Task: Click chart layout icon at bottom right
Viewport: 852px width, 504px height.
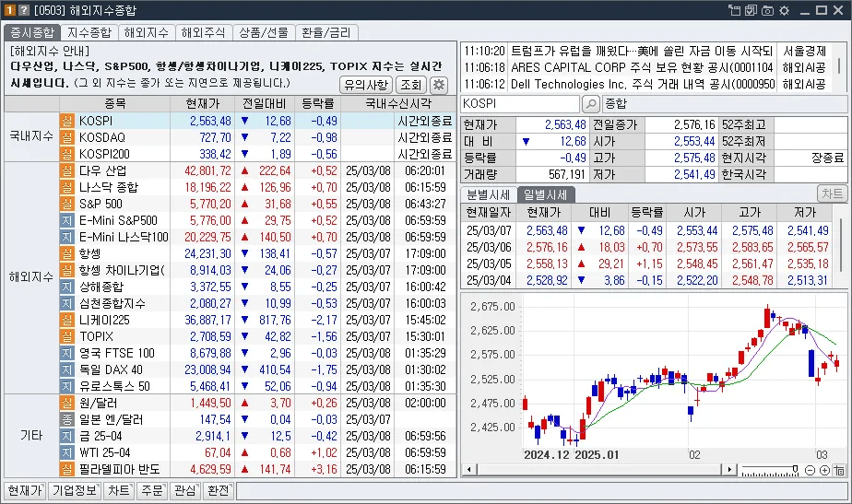Action: pos(839,470)
